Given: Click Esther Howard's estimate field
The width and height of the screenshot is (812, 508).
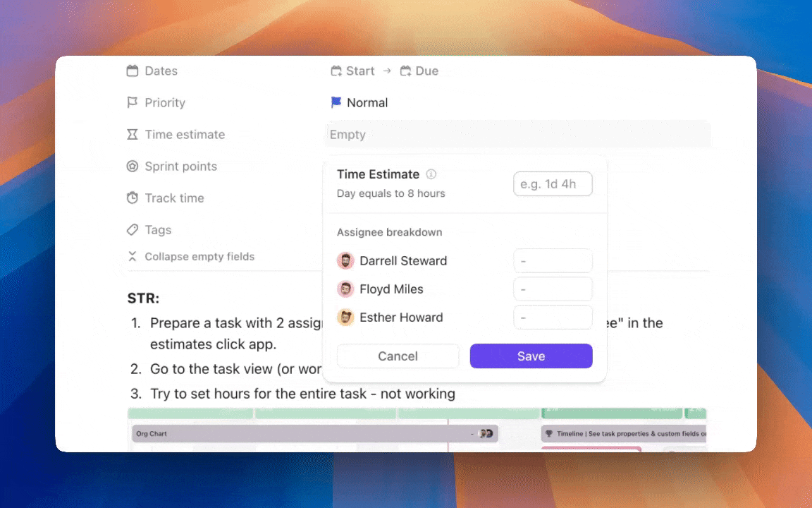Looking at the screenshot, I should click(x=553, y=317).
